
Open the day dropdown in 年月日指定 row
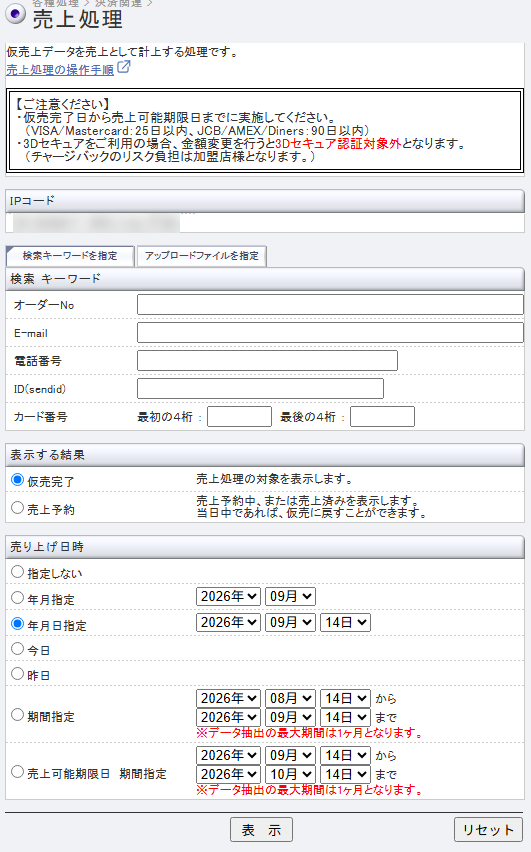coord(345,623)
